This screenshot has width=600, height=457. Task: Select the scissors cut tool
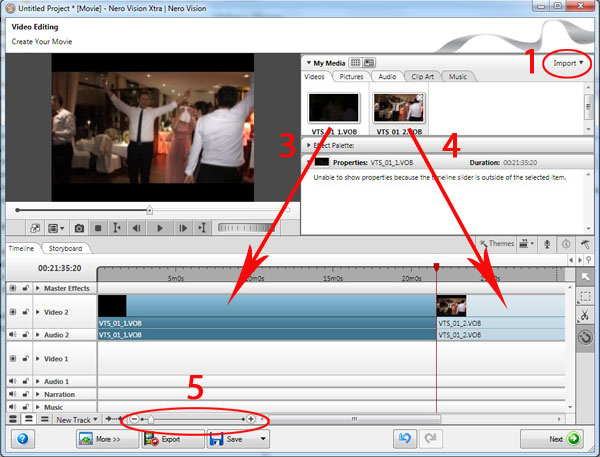coord(586,316)
